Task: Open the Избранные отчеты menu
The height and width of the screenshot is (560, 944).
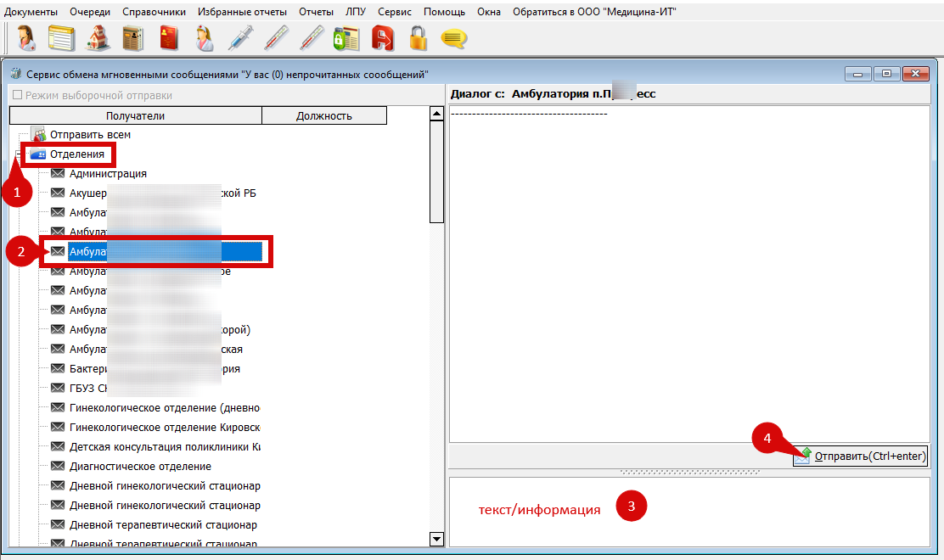Action: 242,11
